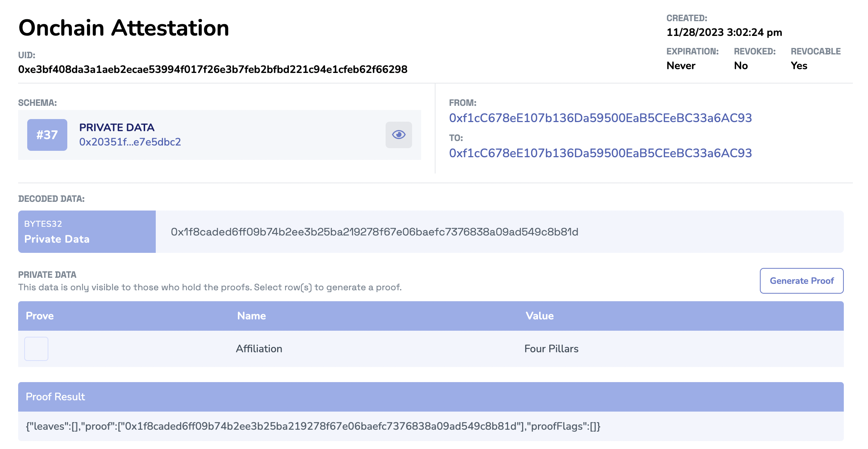Screen dimensions: 868x449
Task: Click the Private Data bytes32 hash value
Action: [x=374, y=232]
